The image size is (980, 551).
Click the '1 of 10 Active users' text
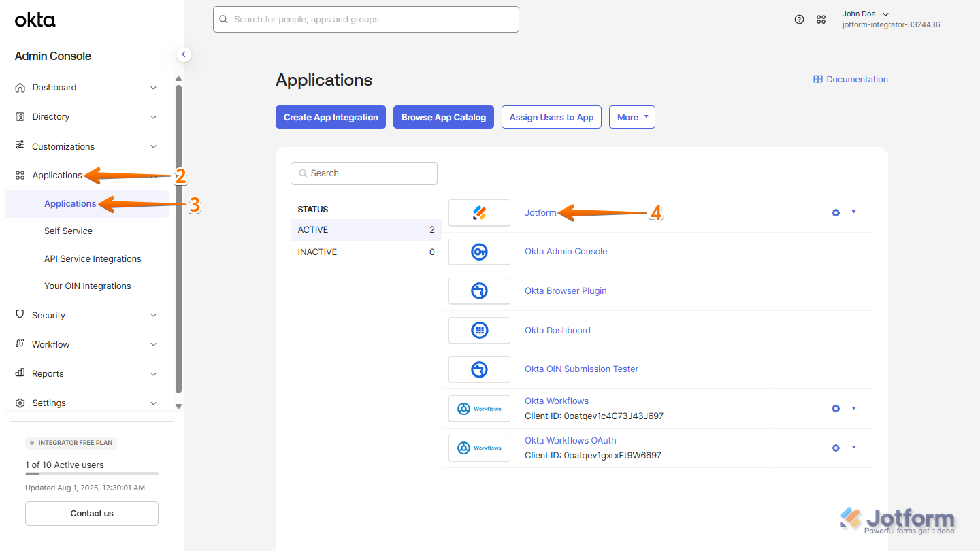(65, 465)
